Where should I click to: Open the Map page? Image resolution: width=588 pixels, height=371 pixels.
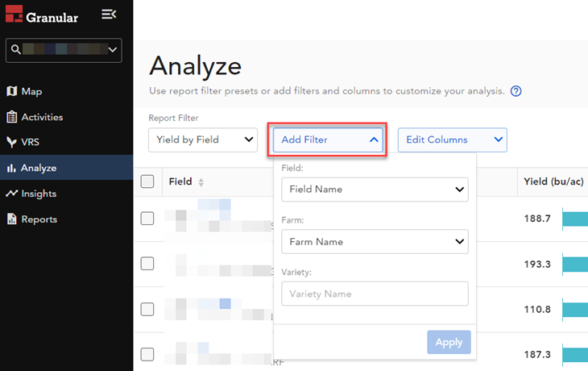click(x=31, y=91)
